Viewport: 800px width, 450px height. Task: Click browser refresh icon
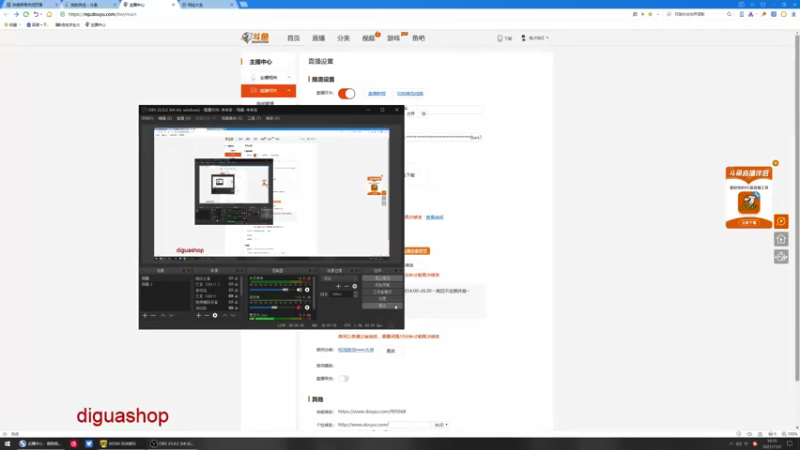point(26,14)
